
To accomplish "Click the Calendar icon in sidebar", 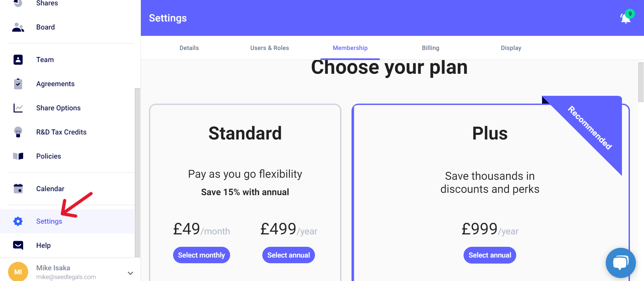I will [x=18, y=188].
